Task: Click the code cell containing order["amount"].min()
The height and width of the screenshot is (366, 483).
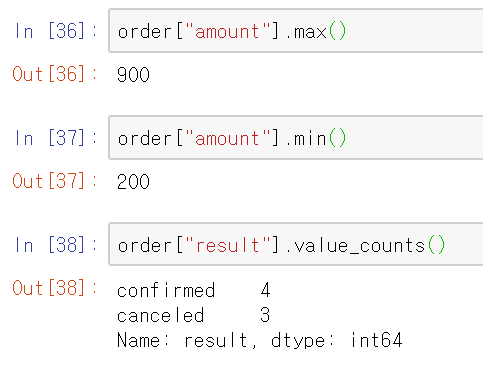Action: [296, 138]
